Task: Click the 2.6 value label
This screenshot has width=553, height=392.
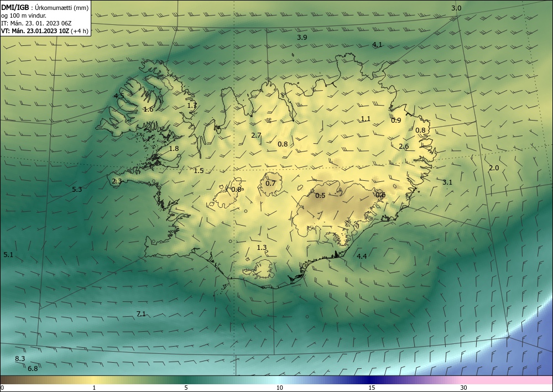Action: pos(404,147)
